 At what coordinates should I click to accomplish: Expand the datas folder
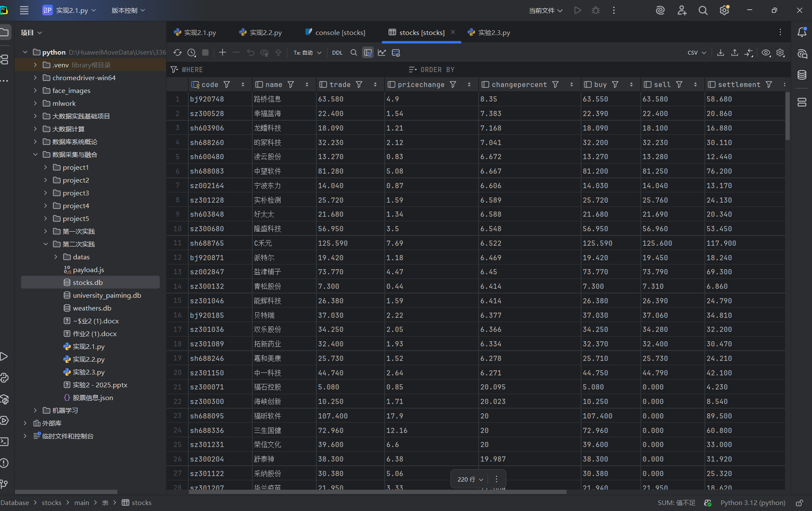pos(56,257)
